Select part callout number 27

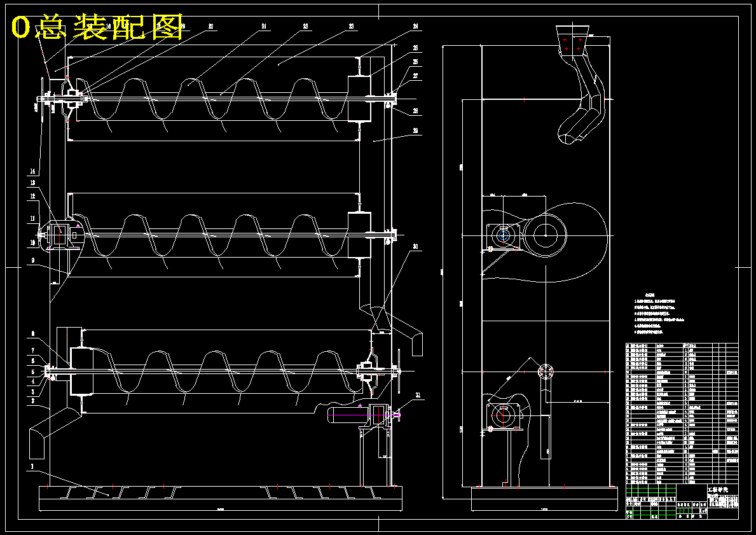pyautogui.click(x=416, y=76)
